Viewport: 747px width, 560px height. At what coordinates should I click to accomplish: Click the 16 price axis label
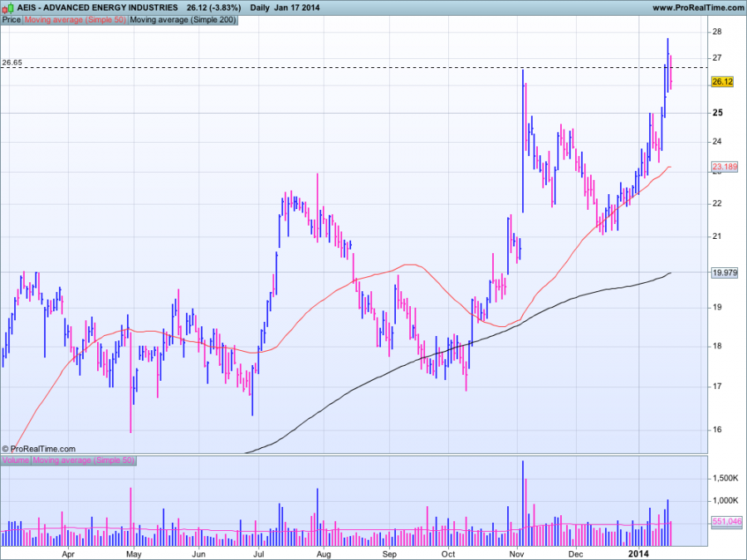coord(717,430)
